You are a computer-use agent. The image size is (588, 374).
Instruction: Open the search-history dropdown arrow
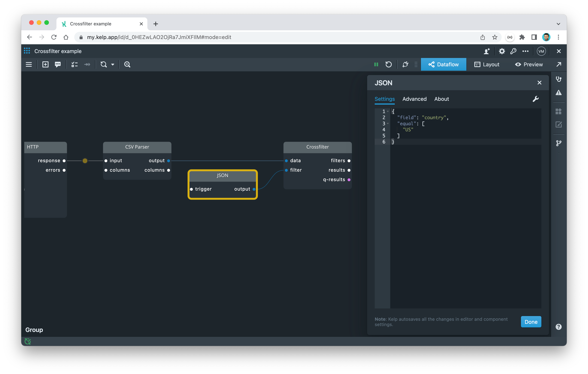pyautogui.click(x=113, y=65)
